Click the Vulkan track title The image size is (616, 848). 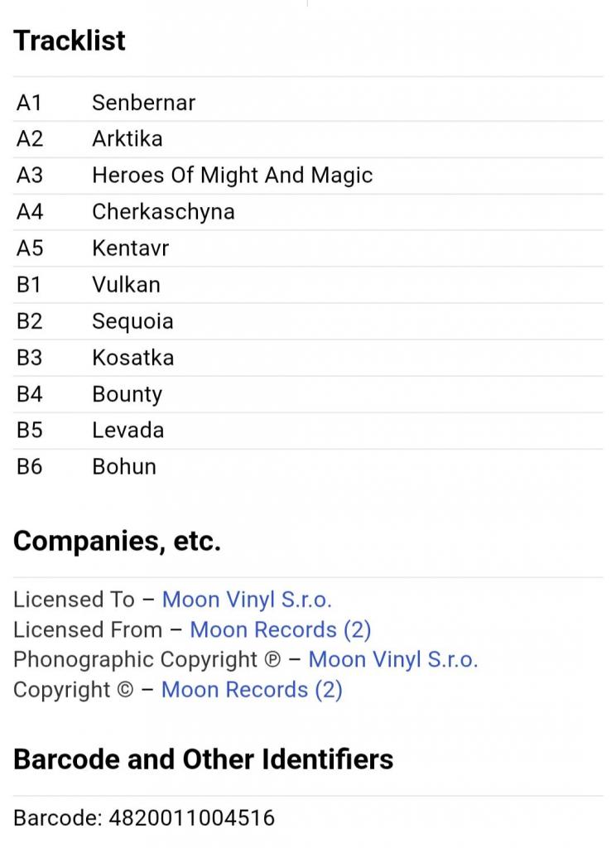click(126, 285)
